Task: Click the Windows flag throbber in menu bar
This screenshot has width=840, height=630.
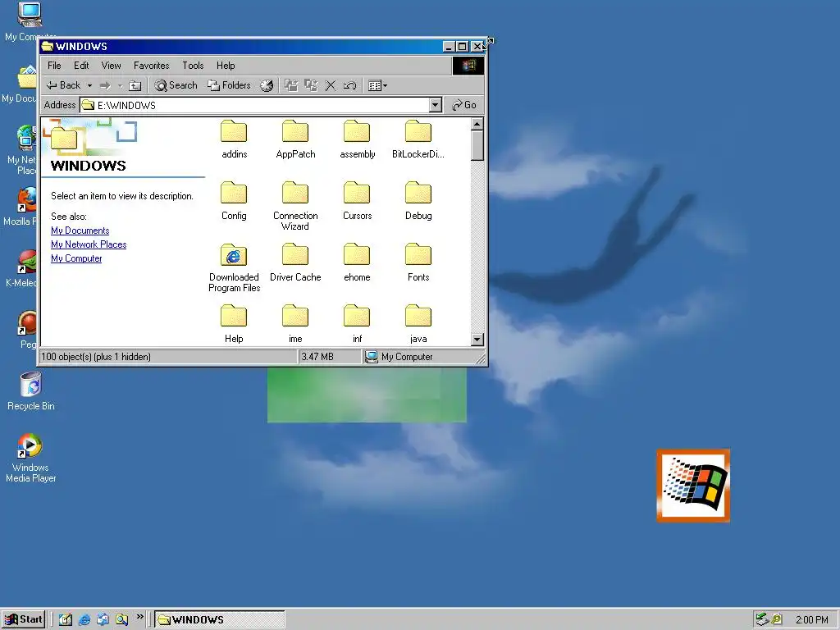Action: (x=468, y=66)
